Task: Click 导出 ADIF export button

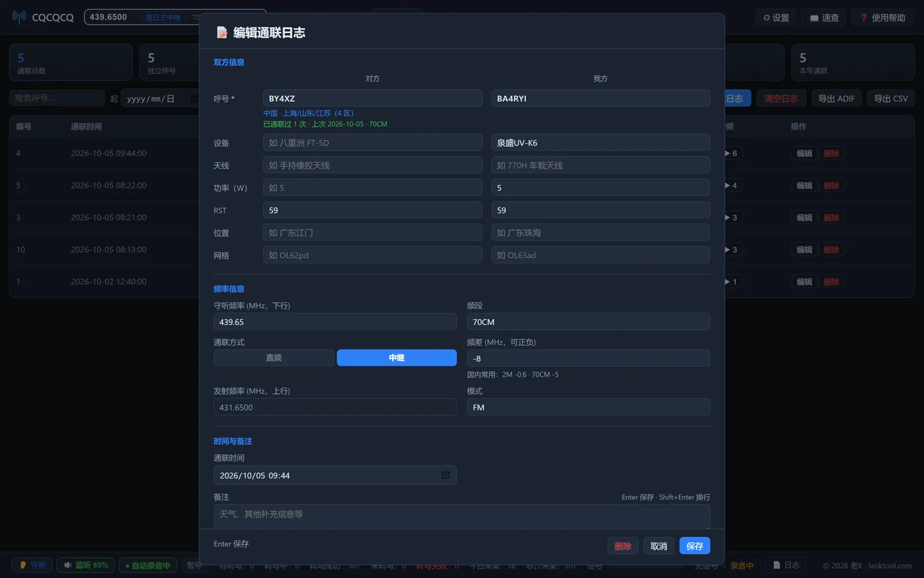Action: (836, 98)
